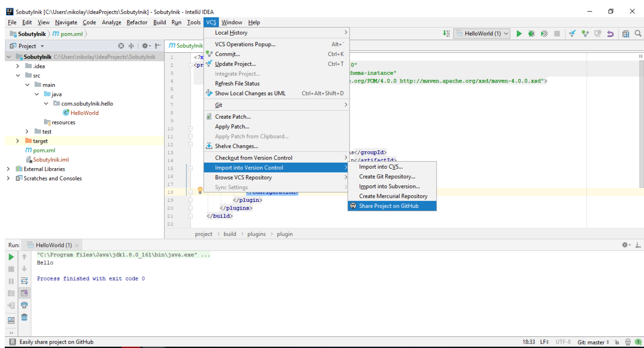Click the LF line separator selector
The height and width of the screenshot is (348, 644).
tap(545, 342)
